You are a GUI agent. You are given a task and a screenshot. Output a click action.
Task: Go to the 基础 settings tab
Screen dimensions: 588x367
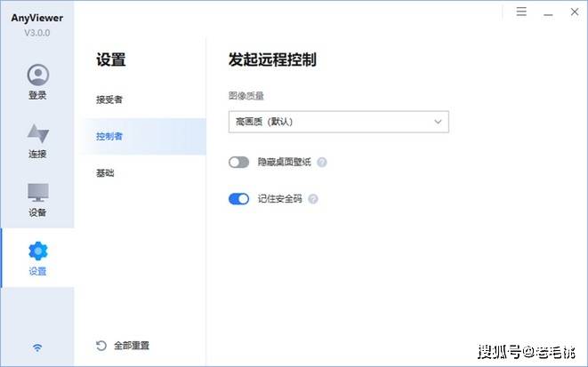(105, 172)
